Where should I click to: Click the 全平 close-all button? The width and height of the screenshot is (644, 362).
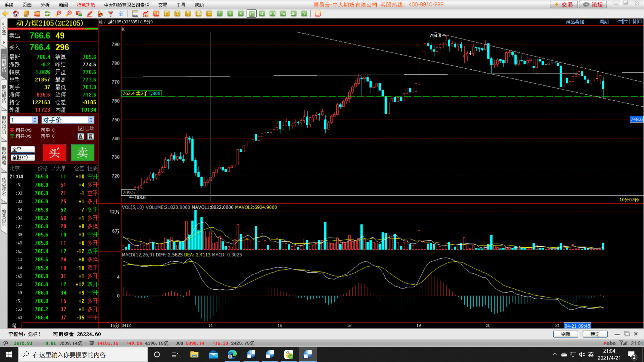tap(23, 149)
